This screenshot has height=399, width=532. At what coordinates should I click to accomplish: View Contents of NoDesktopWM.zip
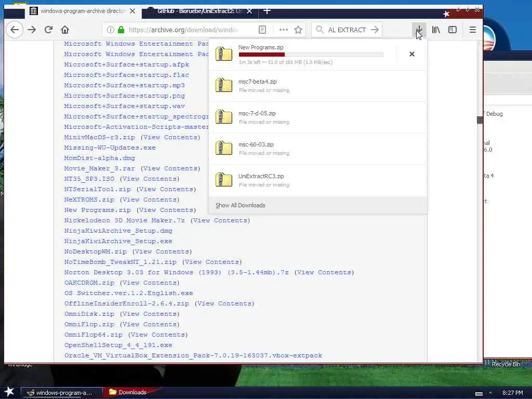[162, 252]
